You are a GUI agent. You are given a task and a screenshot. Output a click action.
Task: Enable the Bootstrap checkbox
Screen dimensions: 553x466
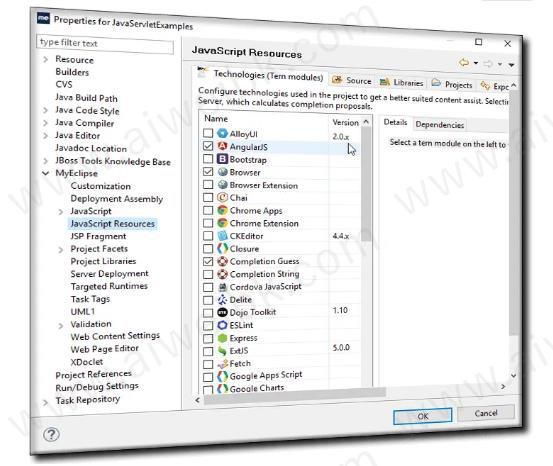(x=208, y=159)
